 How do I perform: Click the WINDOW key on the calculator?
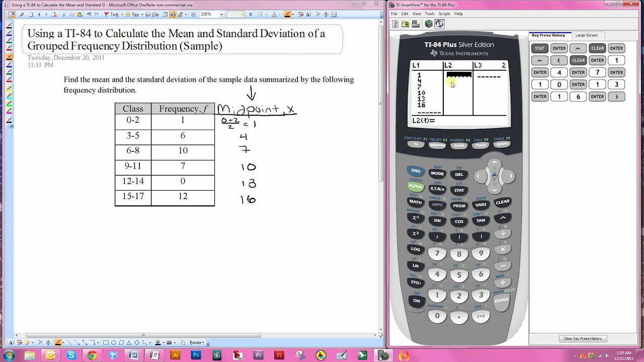click(x=437, y=145)
